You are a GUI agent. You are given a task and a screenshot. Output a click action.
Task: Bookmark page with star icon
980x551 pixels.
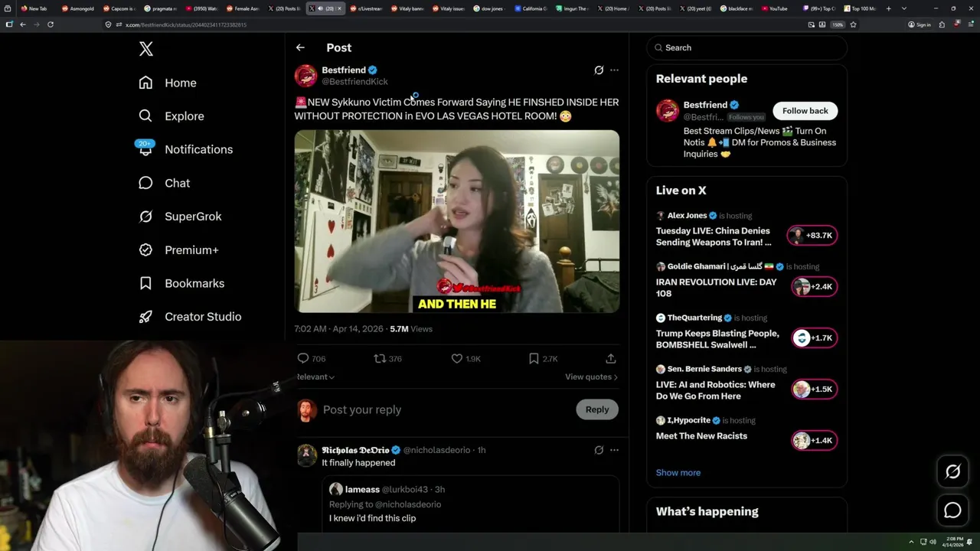tap(853, 24)
